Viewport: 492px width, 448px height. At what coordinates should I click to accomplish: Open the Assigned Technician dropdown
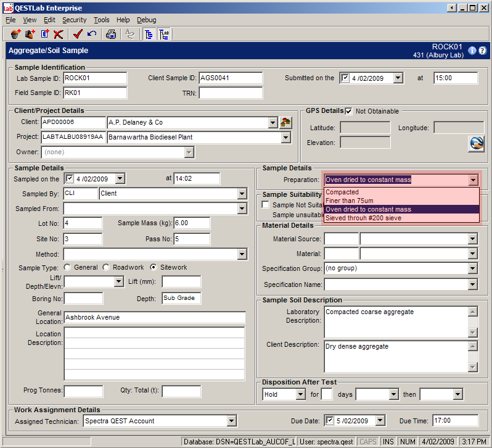231,421
